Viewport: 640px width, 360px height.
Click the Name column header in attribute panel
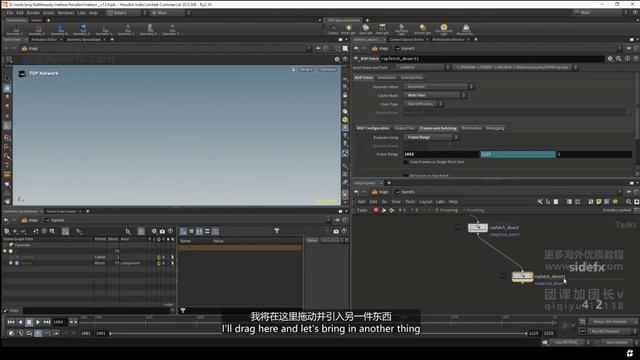click(x=186, y=241)
